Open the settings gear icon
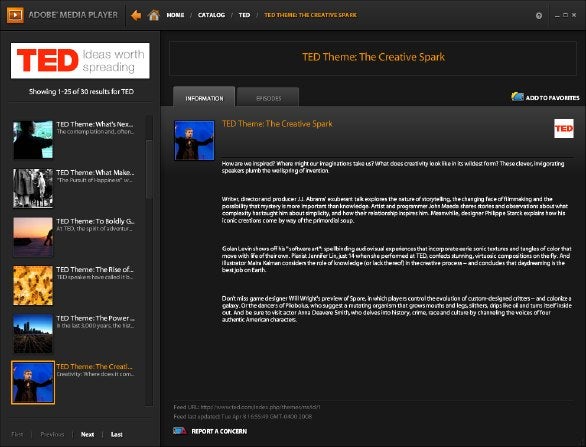 point(539,16)
